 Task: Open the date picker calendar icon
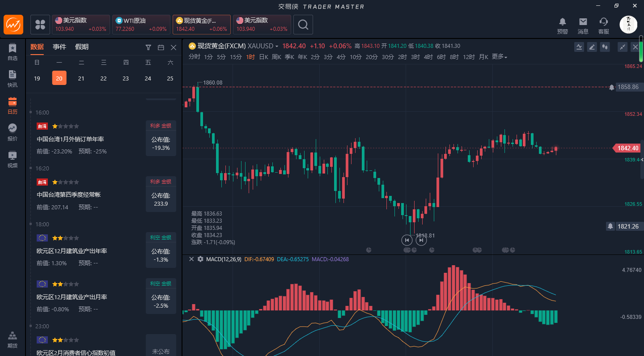(161, 47)
